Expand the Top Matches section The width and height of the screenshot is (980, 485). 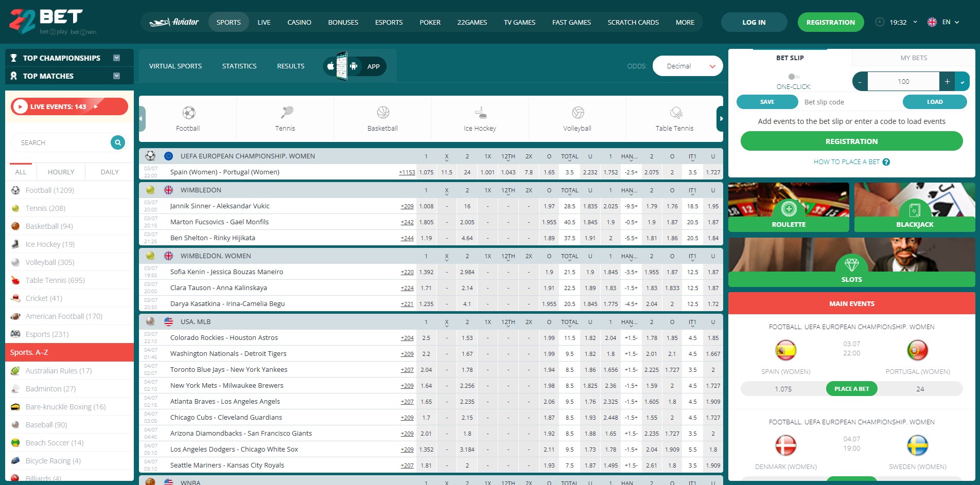click(x=117, y=76)
